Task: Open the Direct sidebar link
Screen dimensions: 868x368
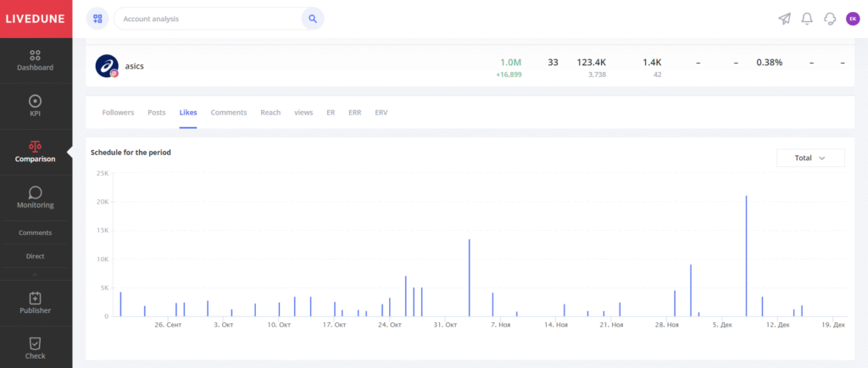Action: [x=36, y=256]
